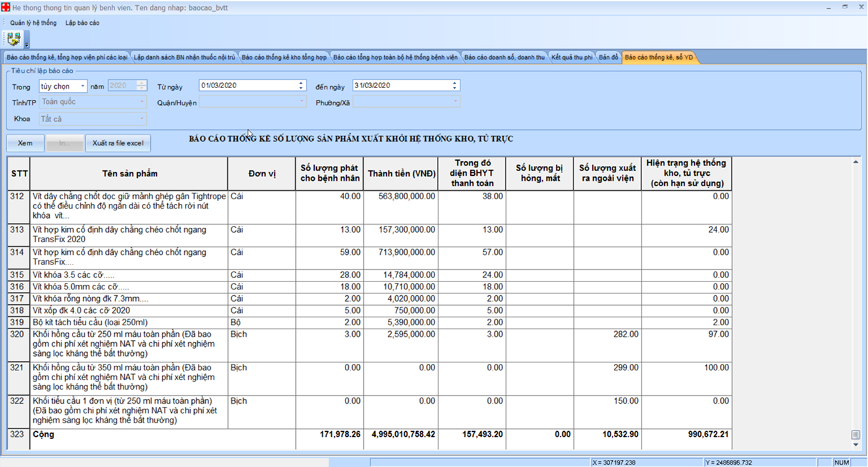Click Trong đó diện BHYT thanh toán header
The height and width of the screenshot is (467, 868).
pos(472,174)
